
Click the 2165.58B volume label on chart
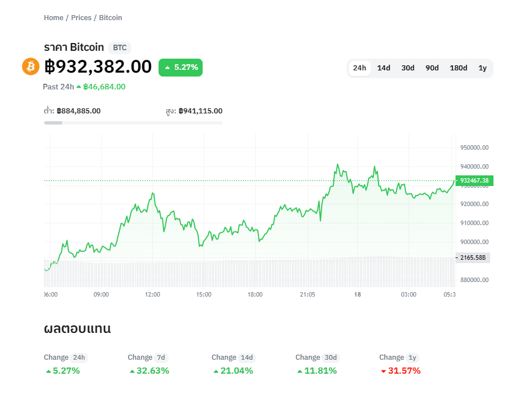click(473, 257)
